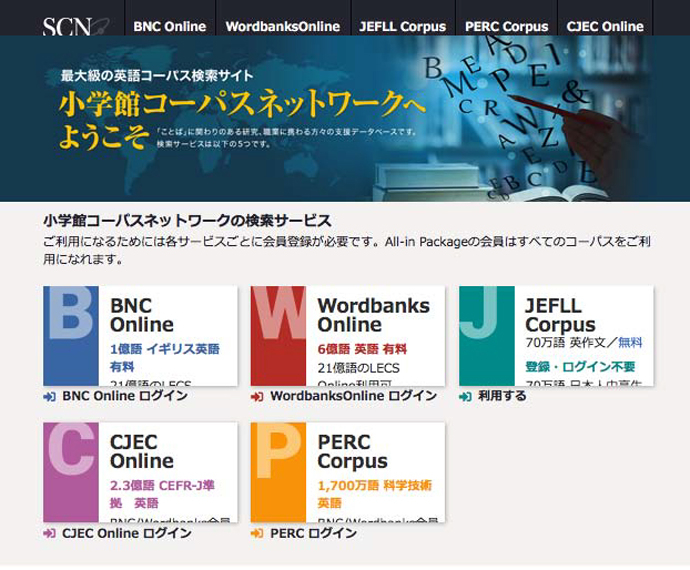Click the blue B tile icon
Image resolution: width=690 pixels, height=570 pixels.
pos(71,336)
